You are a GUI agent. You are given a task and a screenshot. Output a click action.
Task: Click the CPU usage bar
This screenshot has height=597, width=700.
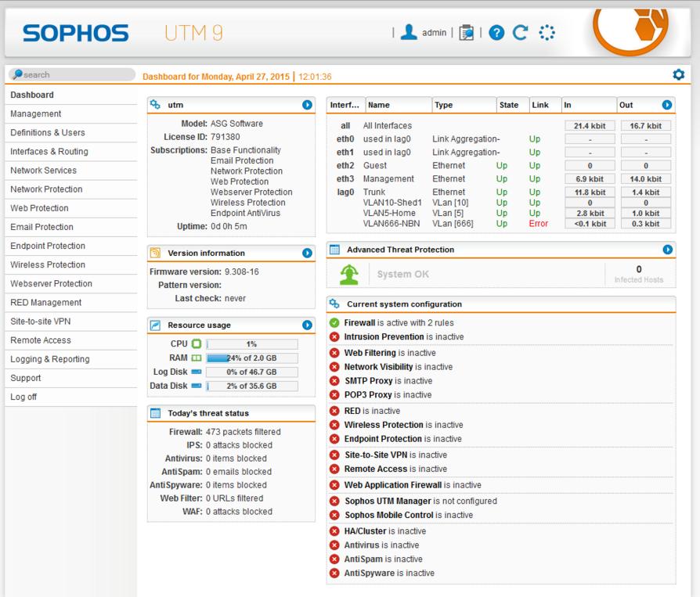[x=252, y=344]
